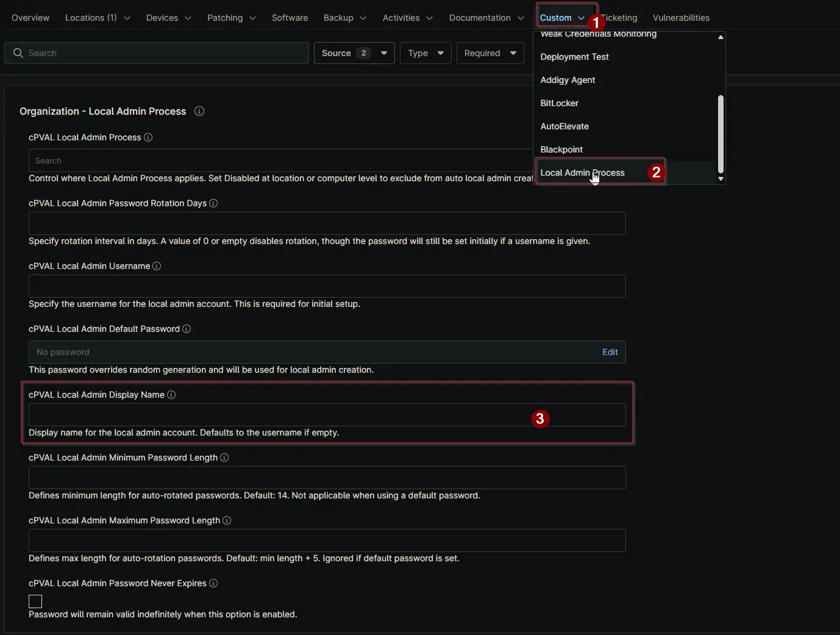Select Local Admin Process from the list

point(582,173)
